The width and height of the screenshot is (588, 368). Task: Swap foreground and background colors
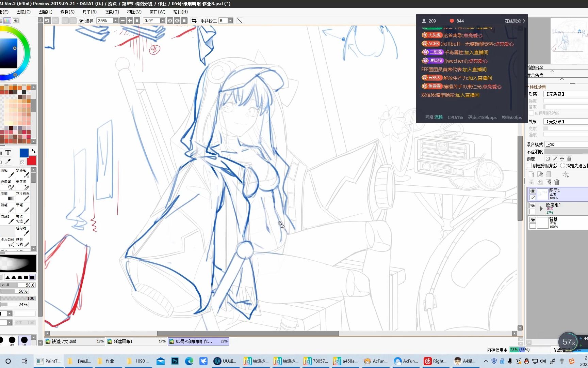click(x=33, y=151)
